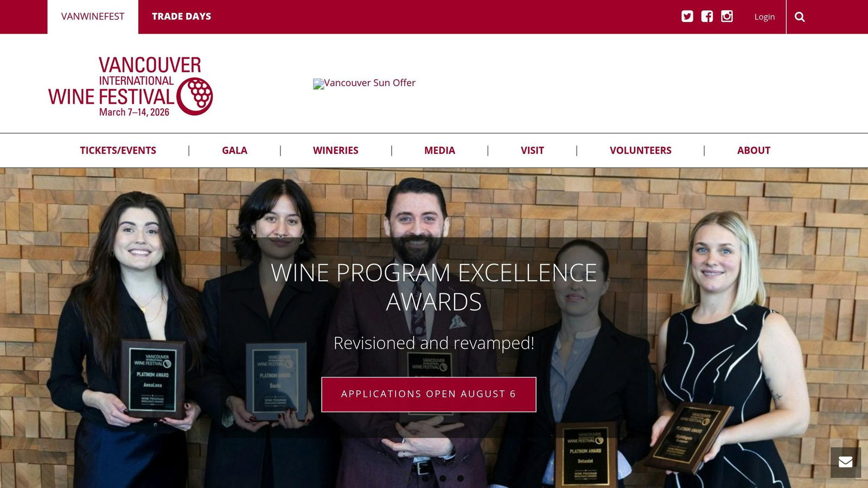Click the envelope contact icon

[846, 462]
